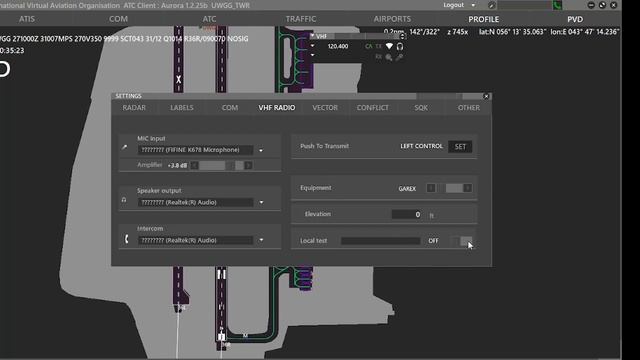Switch to the RADAR settings tab
The image size is (640, 360).
[134, 108]
